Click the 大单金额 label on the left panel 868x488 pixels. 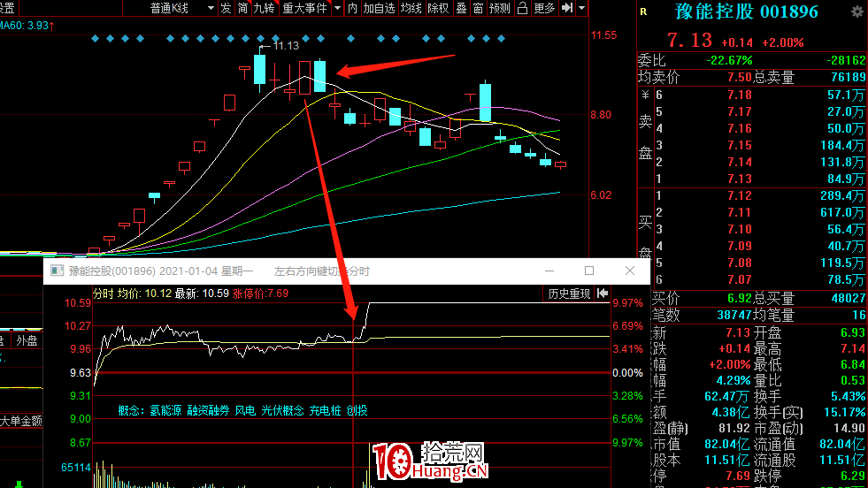pyautogui.click(x=21, y=421)
